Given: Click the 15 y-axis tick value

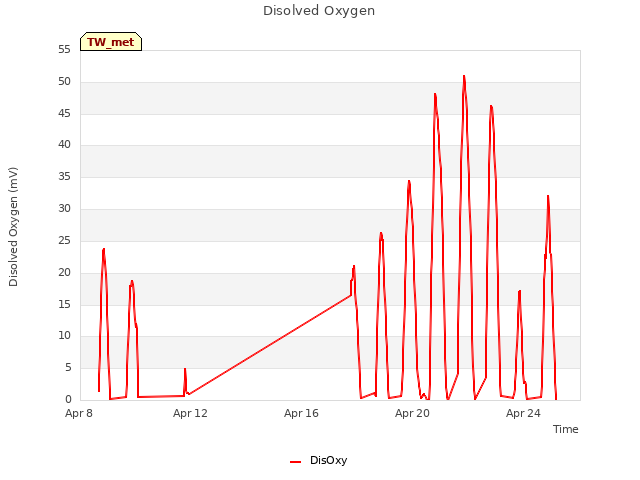Looking at the screenshot, I should coord(64,304).
